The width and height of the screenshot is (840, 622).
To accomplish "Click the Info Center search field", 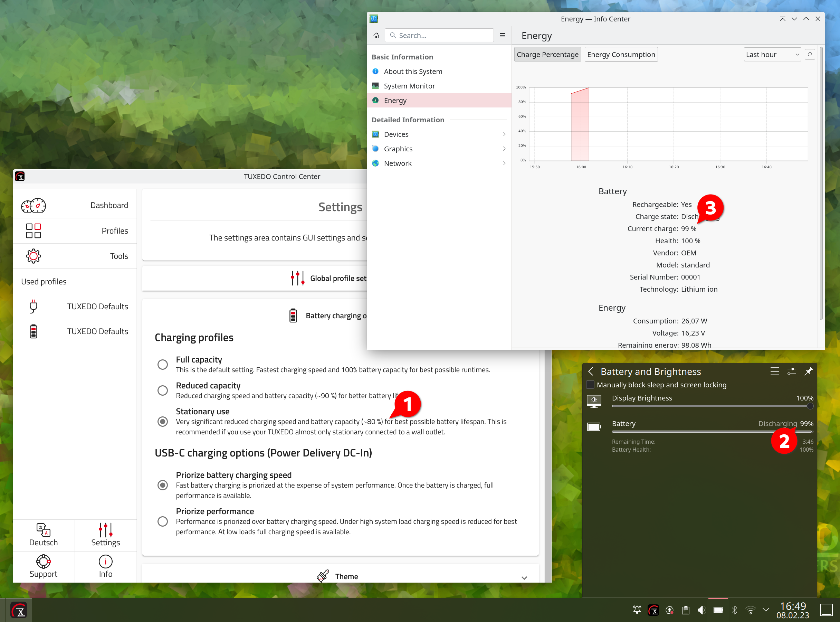I will (x=439, y=35).
